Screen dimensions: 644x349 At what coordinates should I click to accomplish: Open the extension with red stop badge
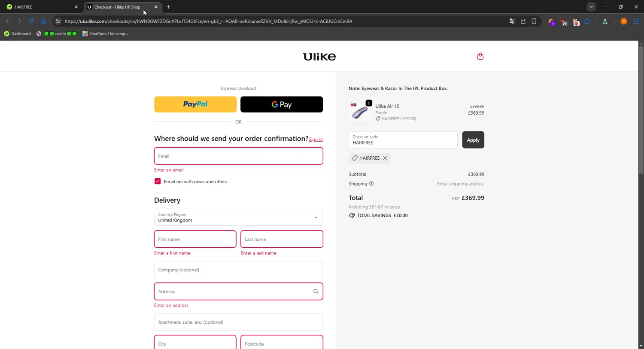(576, 21)
